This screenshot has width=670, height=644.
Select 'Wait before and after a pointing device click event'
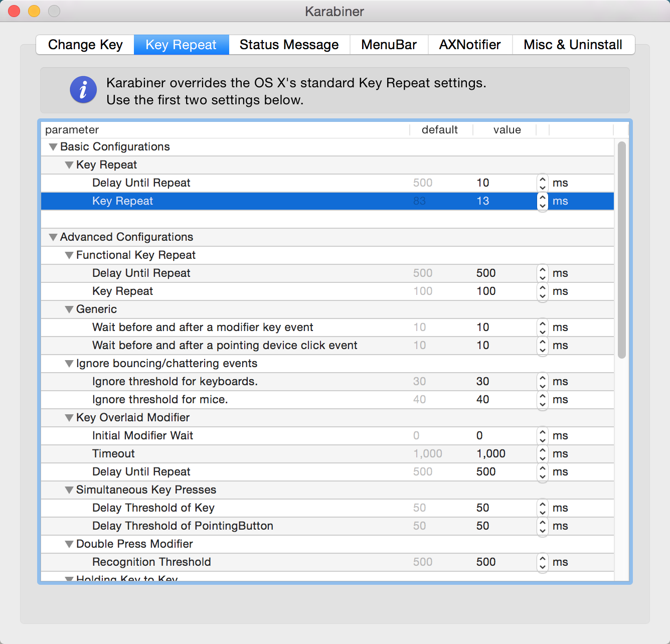coord(327,346)
